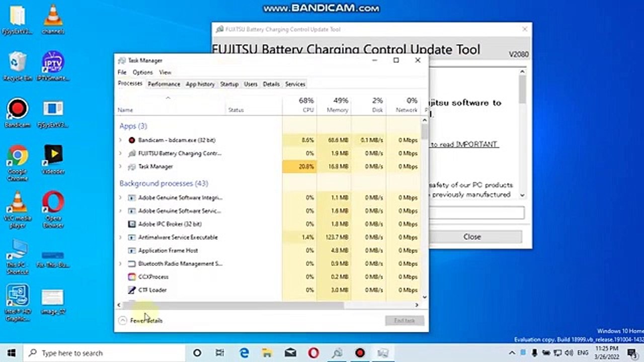This screenshot has width=644, height=362.
Task: Sort processes by the Disk column
Action: pyautogui.click(x=369, y=105)
